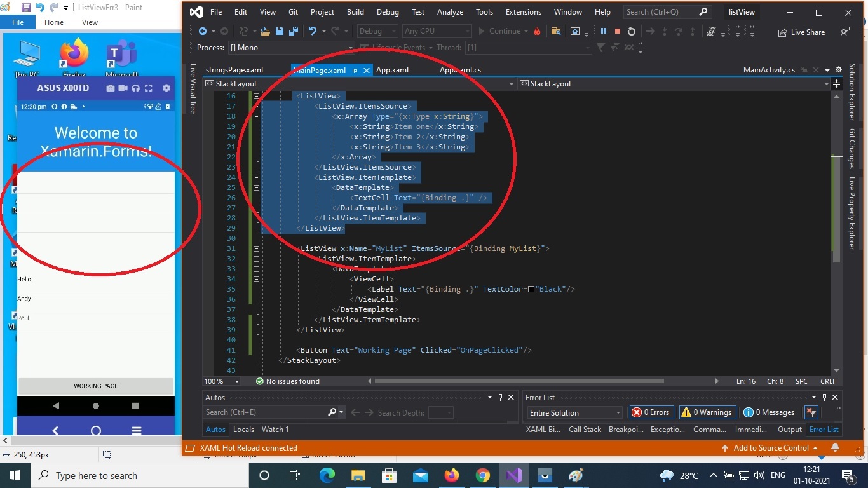This screenshot has height=488, width=868.
Task: Click the Send Feedback icon
Action: 844,31
